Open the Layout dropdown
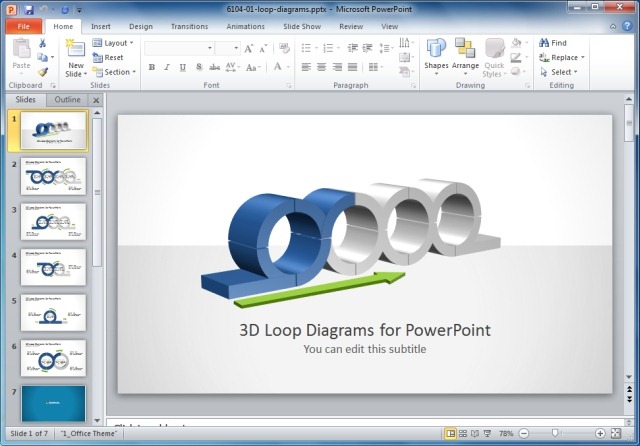The width and height of the screenshot is (640, 446). tap(113, 43)
